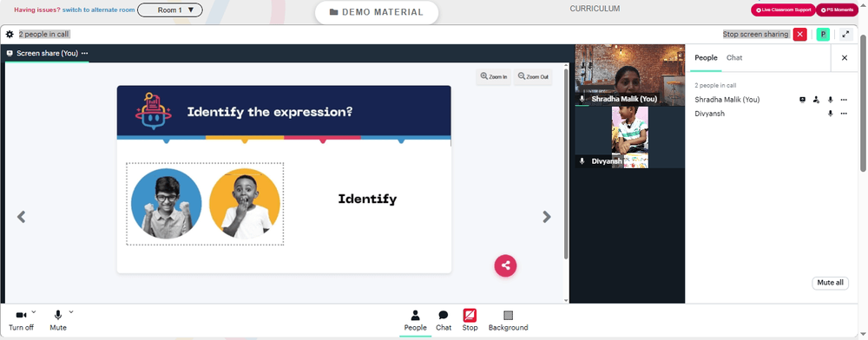This screenshot has width=868, height=340.
Task: Click the green P avatar icon
Action: (823, 35)
